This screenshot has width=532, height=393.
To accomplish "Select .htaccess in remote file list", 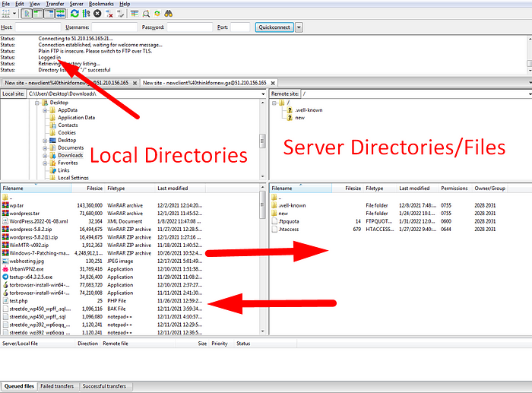I will [288, 230].
